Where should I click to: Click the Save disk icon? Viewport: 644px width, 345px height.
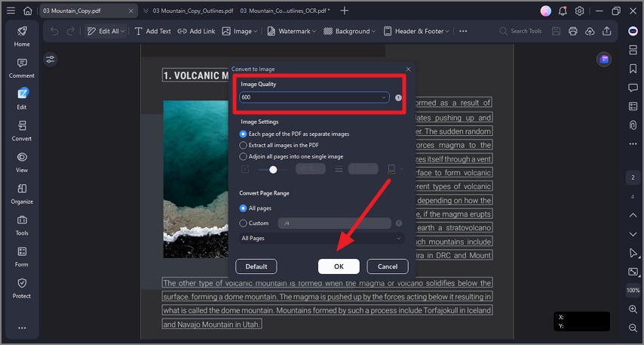pyautogui.click(x=556, y=31)
